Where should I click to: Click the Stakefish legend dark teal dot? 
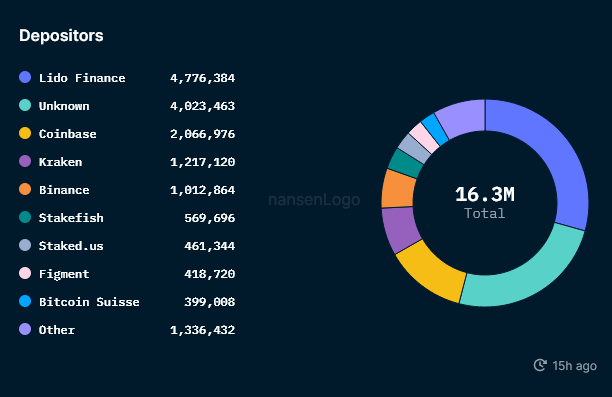pos(25,217)
